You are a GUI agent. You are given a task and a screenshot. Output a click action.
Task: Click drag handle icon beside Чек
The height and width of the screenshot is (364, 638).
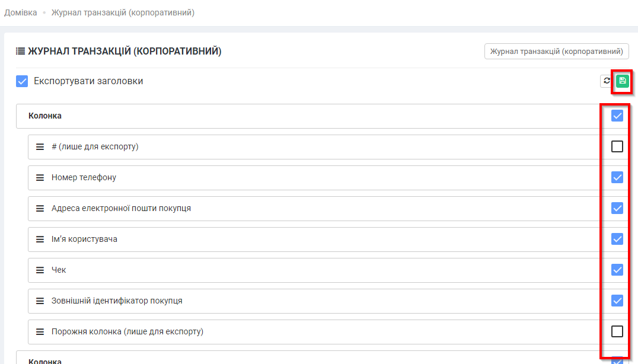(x=40, y=270)
